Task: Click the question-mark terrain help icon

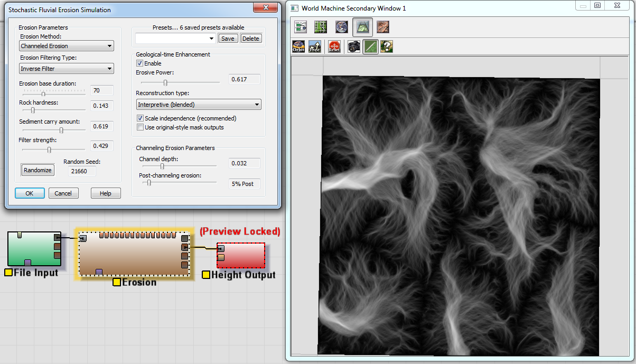Action: [x=387, y=46]
